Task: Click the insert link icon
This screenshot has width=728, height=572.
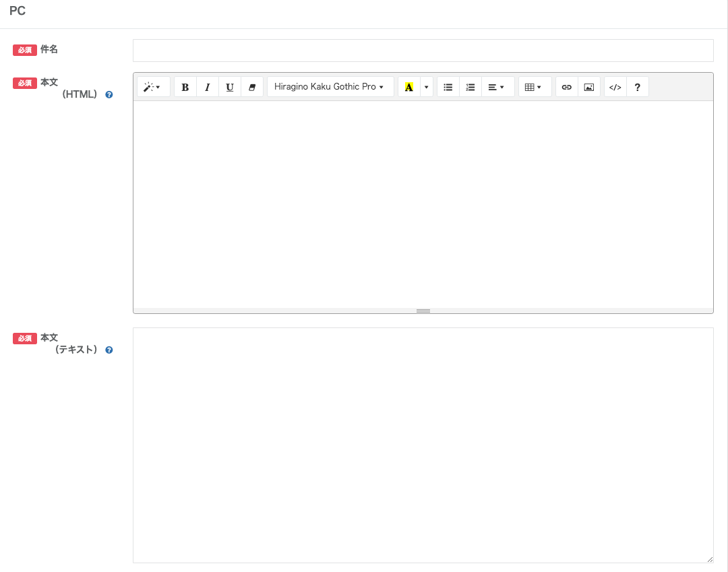Action: tap(567, 87)
